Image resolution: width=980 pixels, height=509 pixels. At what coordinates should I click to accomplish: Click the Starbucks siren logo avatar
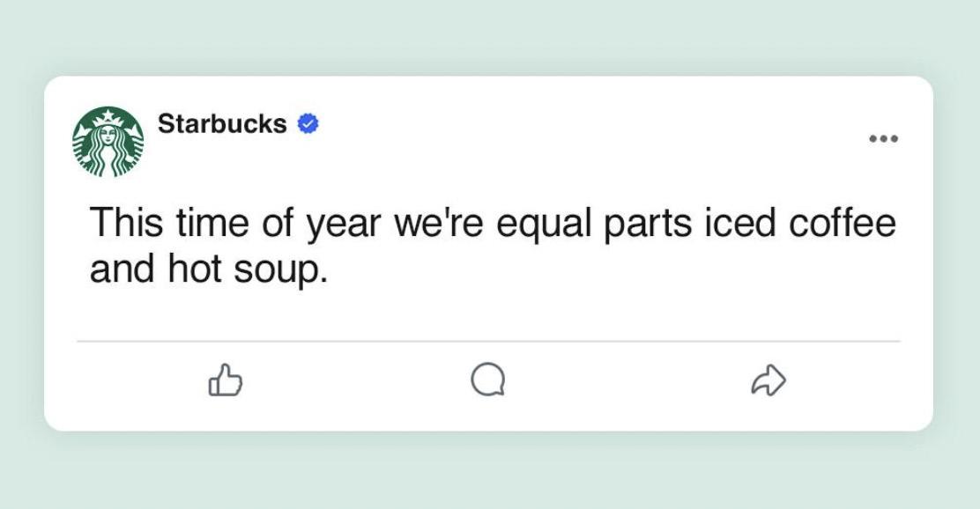coord(108,142)
